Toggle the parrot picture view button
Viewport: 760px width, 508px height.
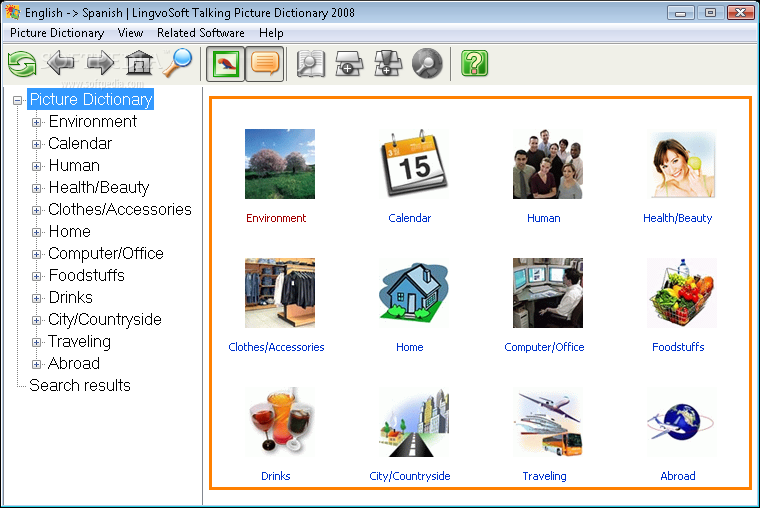click(225, 64)
